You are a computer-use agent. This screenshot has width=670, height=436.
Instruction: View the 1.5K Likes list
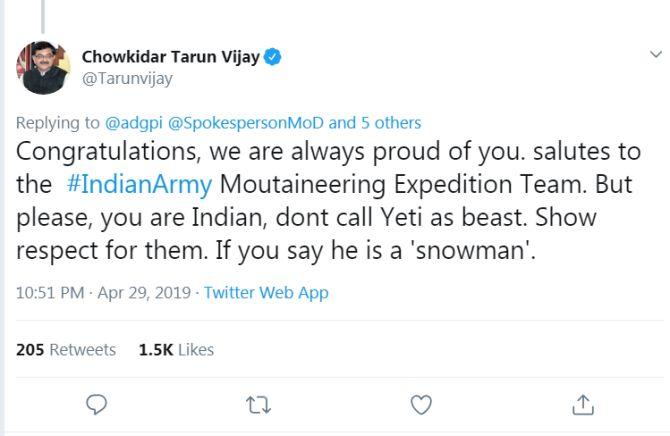click(176, 350)
